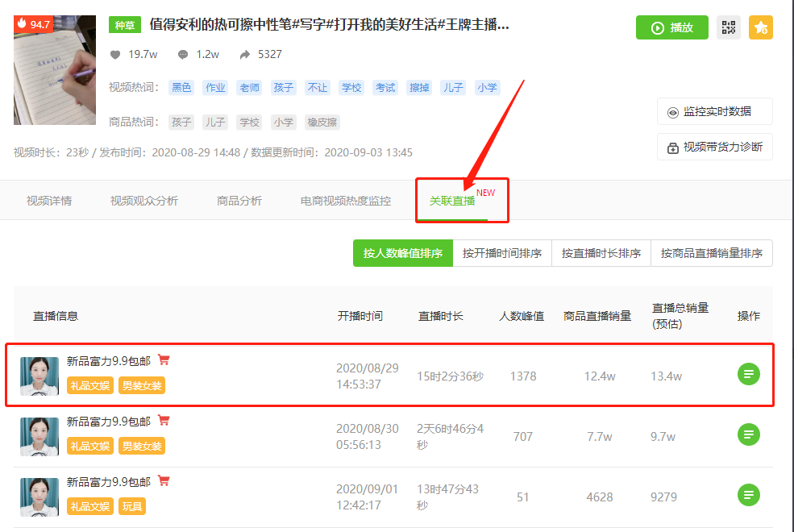
Task: Click the comment bubble icon
Action: click(x=183, y=54)
